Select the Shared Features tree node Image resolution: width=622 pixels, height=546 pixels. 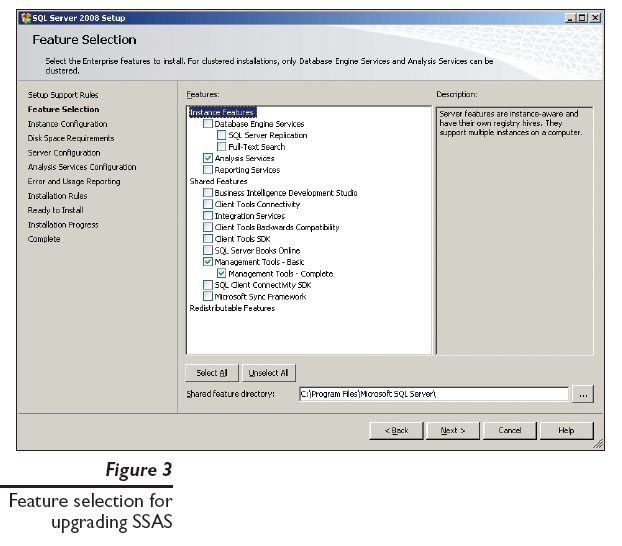pyautogui.click(x=219, y=181)
